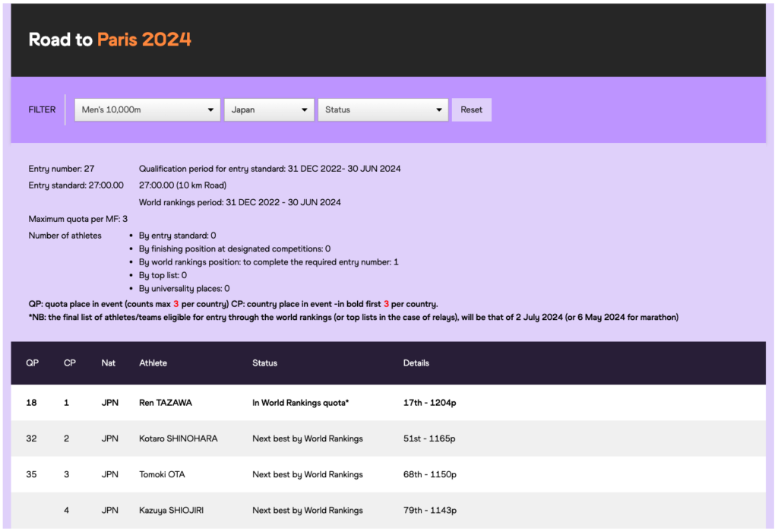Click the CP column header
778x532 pixels.
70,363
